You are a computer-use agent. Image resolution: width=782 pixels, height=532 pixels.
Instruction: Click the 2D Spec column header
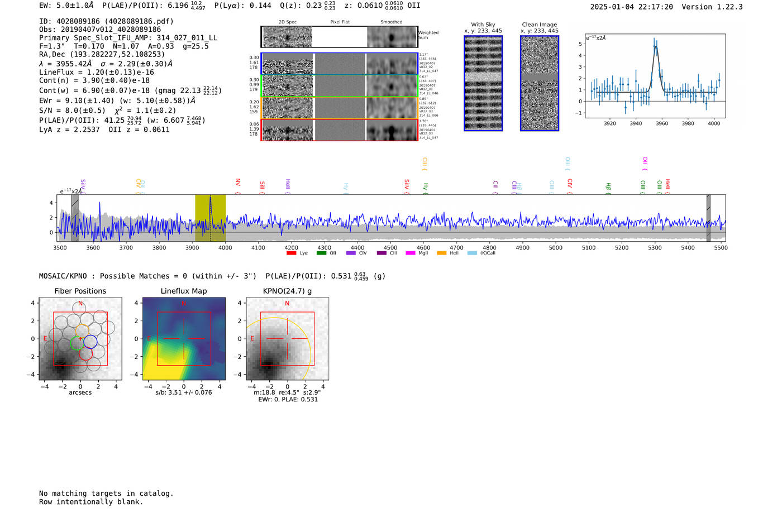(x=288, y=22)
